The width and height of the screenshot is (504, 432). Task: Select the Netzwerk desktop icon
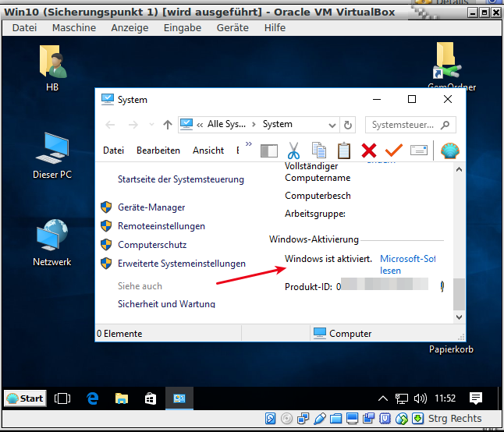[x=52, y=243]
